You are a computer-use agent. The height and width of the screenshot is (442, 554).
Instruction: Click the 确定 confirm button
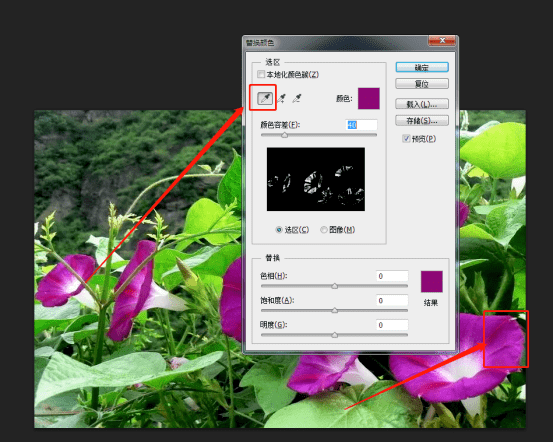click(422, 67)
